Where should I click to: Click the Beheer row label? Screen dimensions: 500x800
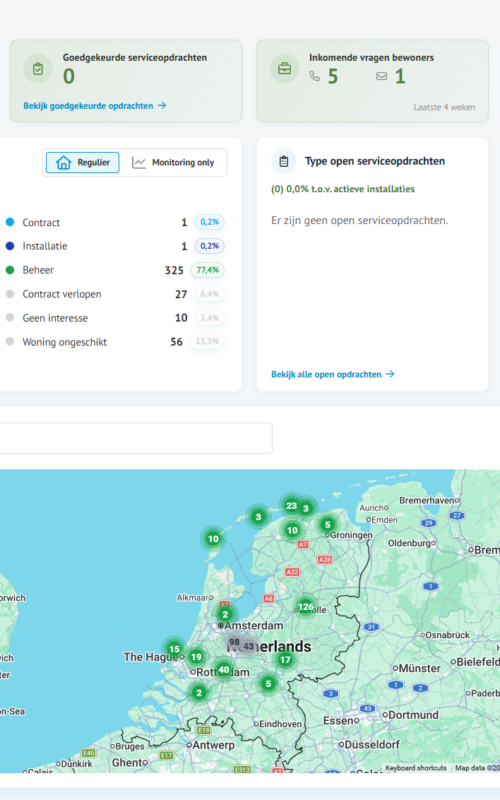click(38, 270)
